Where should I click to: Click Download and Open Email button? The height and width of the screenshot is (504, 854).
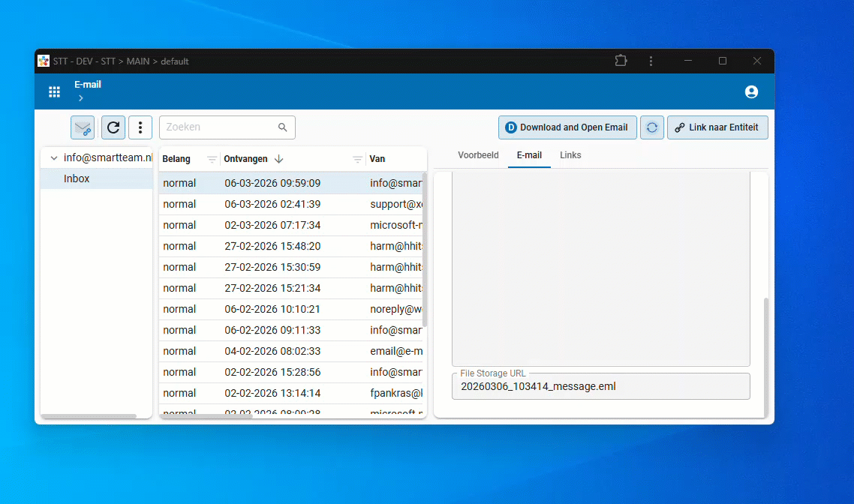pos(567,127)
